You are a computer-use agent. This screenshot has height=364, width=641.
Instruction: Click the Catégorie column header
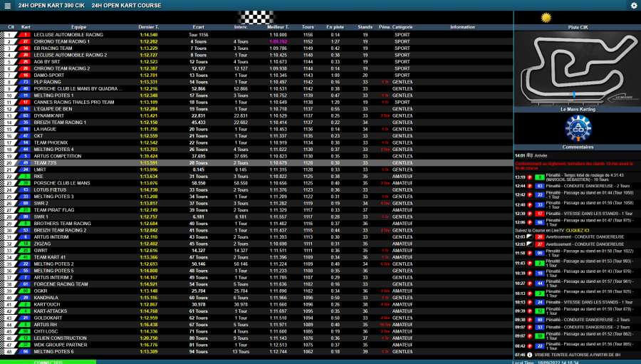402,27
